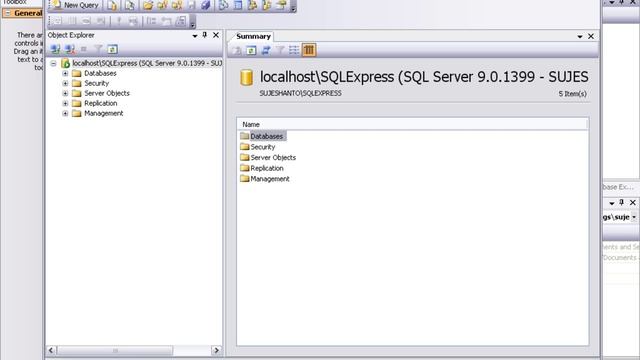The height and width of the screenshot is (360, 640).
Task: Close the Summary document tab
Action: (591, 36)
